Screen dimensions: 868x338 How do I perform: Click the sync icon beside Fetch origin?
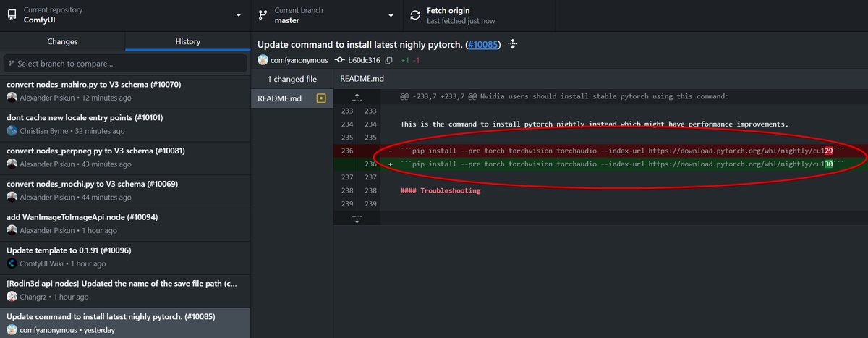(x=414, y=15)
